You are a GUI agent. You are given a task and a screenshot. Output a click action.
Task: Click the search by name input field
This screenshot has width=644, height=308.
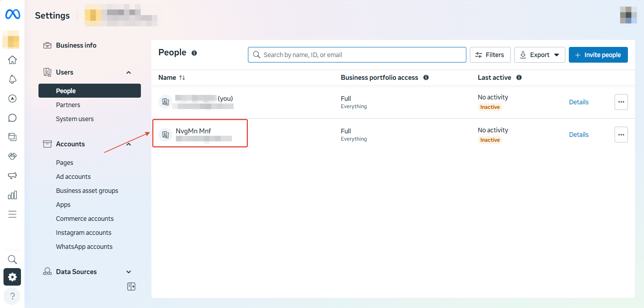(360, 55)
